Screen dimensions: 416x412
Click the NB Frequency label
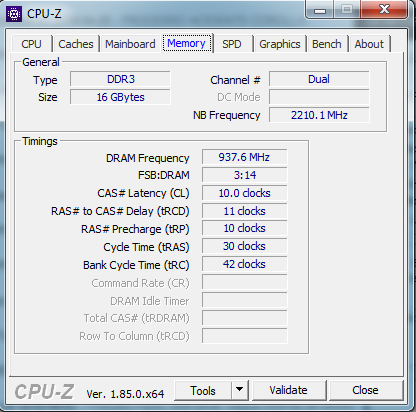[227, 115]
